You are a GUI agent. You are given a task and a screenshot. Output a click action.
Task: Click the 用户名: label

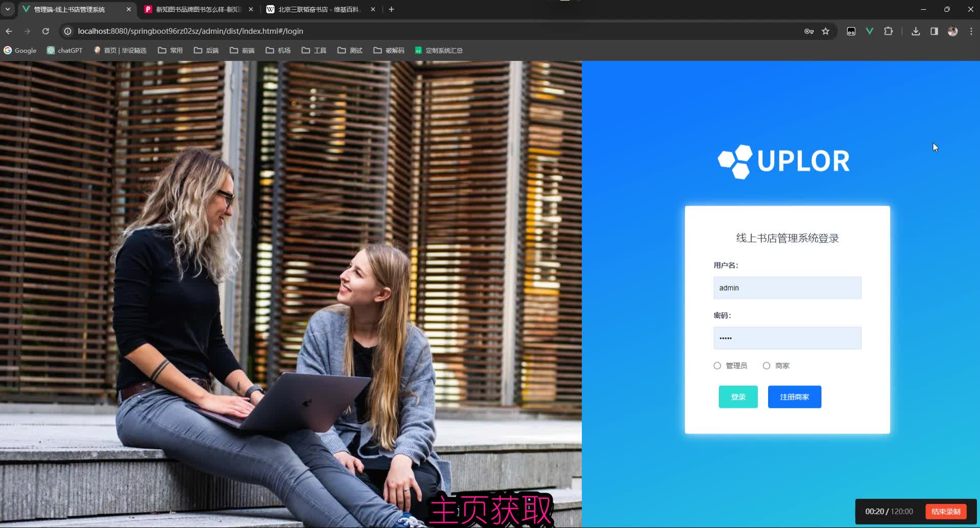click(726, 265)
